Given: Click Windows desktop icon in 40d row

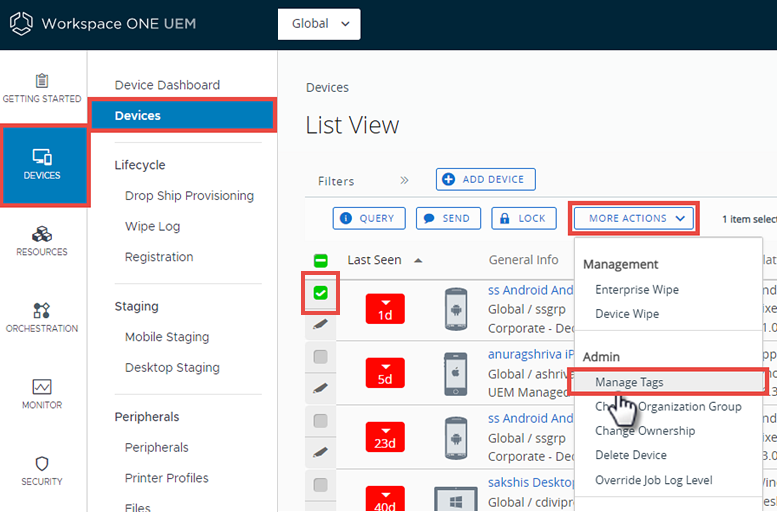Looking at the screenshot, I should click(456, 499).
